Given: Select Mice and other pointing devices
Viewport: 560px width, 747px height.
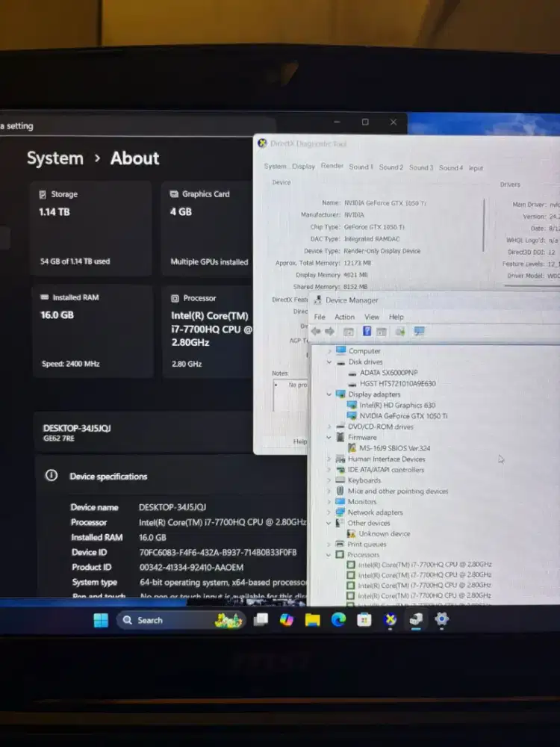Looking at the screenshot, I should click(x=398, y=492).
